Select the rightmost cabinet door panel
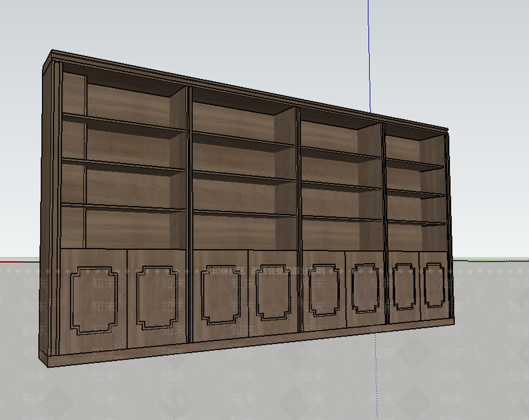 (x=434, y=286)
